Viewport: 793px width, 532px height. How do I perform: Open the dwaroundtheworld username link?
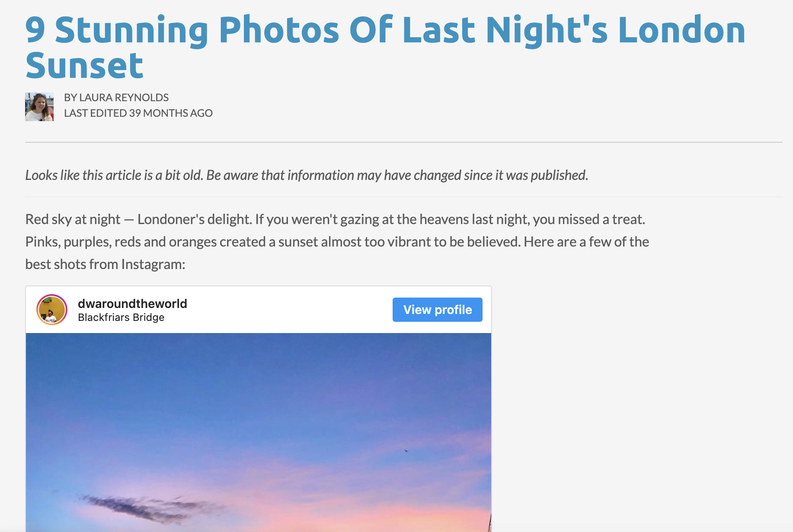[132, 304]
